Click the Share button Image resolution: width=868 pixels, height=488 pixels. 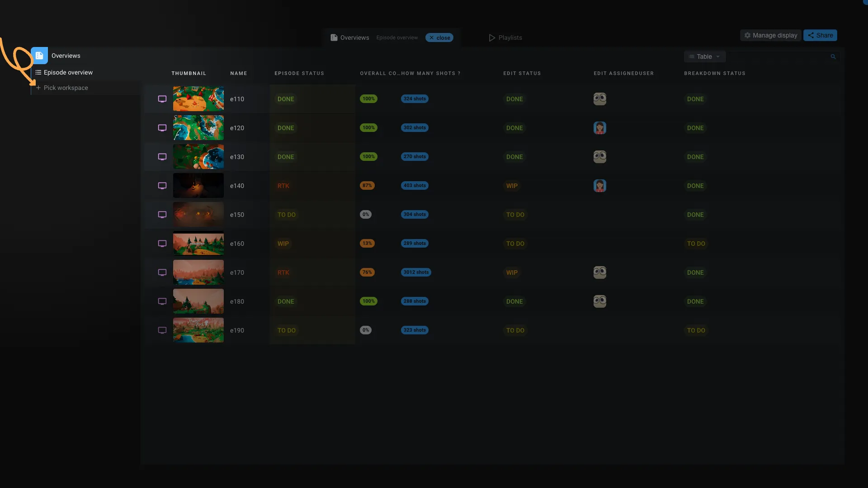click(820, 35)
